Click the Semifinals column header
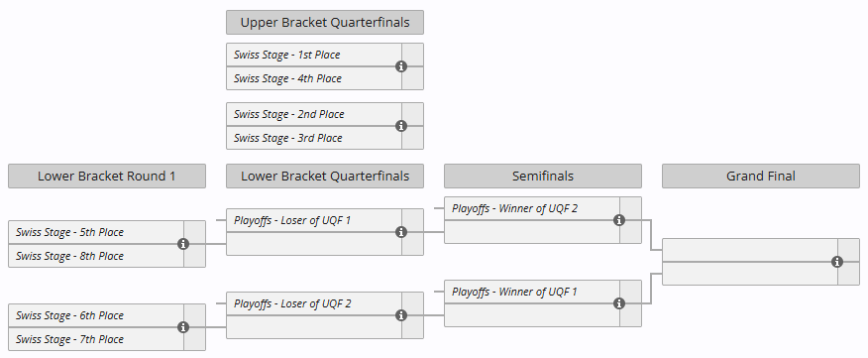The width and height of the screenshot is (868, 358). click(x=543, y=176)
